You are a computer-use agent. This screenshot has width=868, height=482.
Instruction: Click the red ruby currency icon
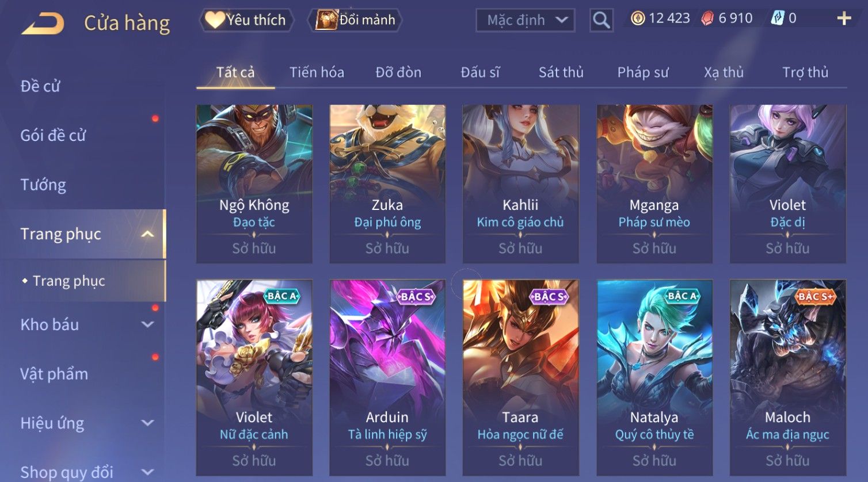(707, 18)
